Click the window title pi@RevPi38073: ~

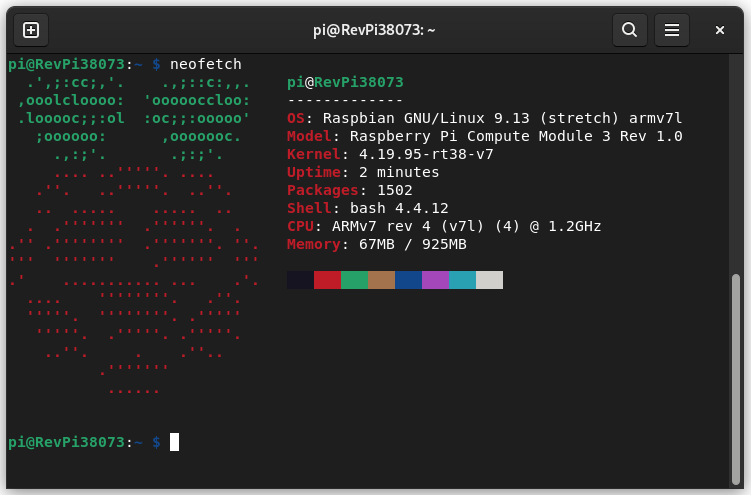click(x=374, y=30)
